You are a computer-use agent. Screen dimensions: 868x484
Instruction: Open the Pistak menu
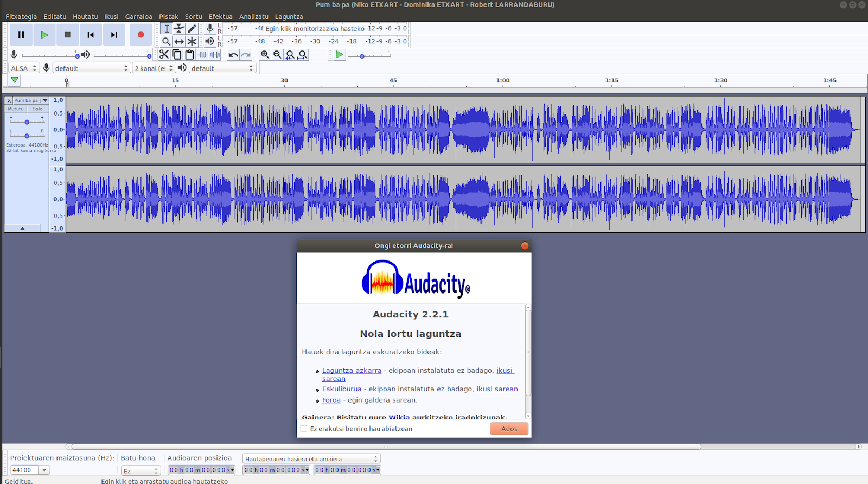pyautogui.click(x=168, y=17)
